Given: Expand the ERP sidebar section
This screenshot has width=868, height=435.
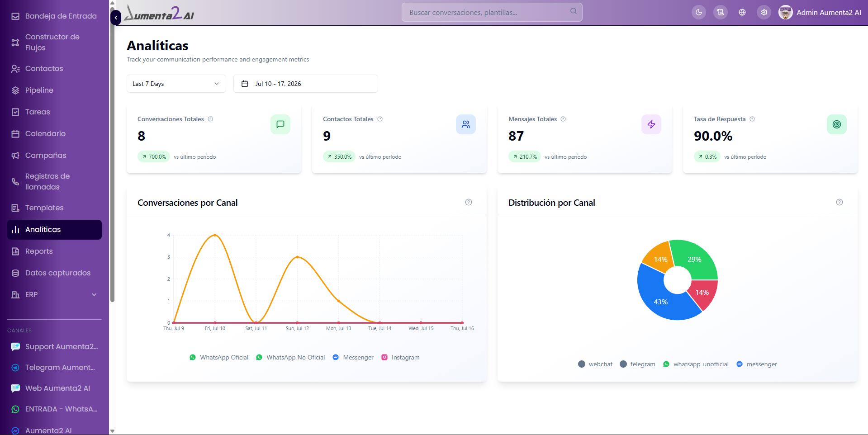Looking at the screenshot, I should click(x=54, y=294).
